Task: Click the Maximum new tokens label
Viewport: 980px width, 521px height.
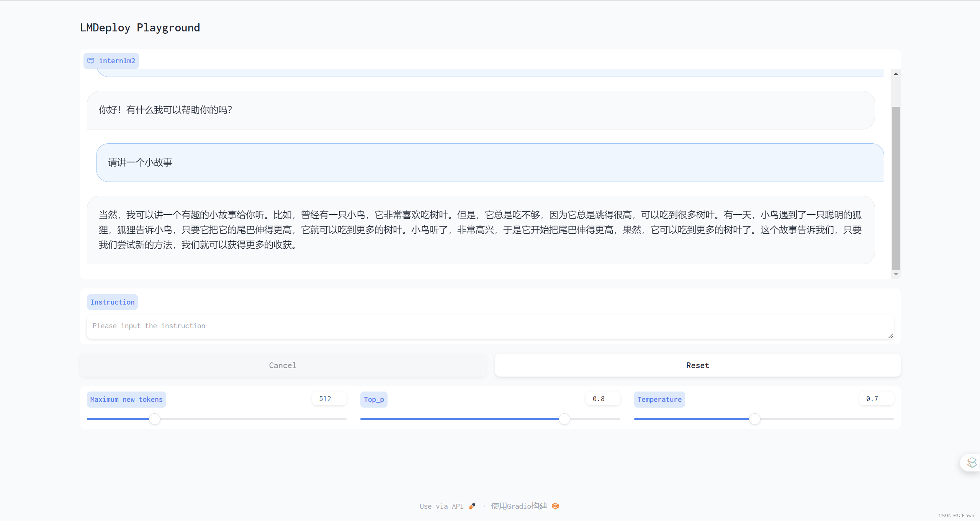Action: tap(126, 400)
